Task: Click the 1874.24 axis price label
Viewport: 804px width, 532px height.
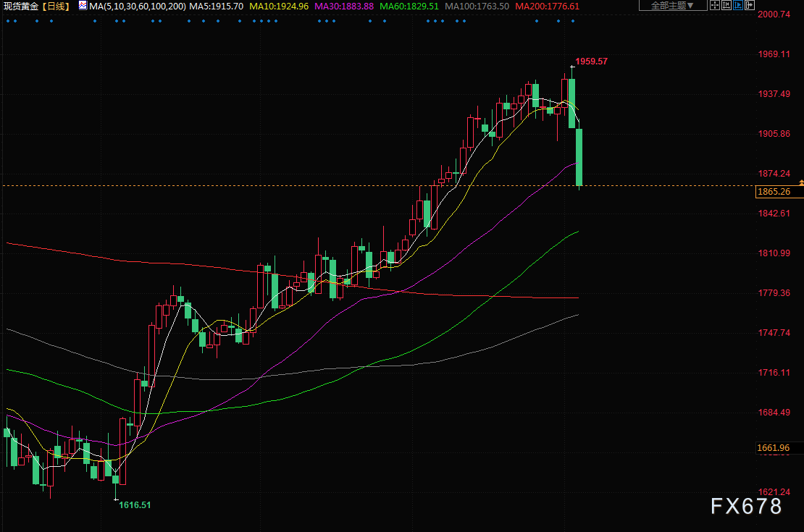Action: [774, 174]
